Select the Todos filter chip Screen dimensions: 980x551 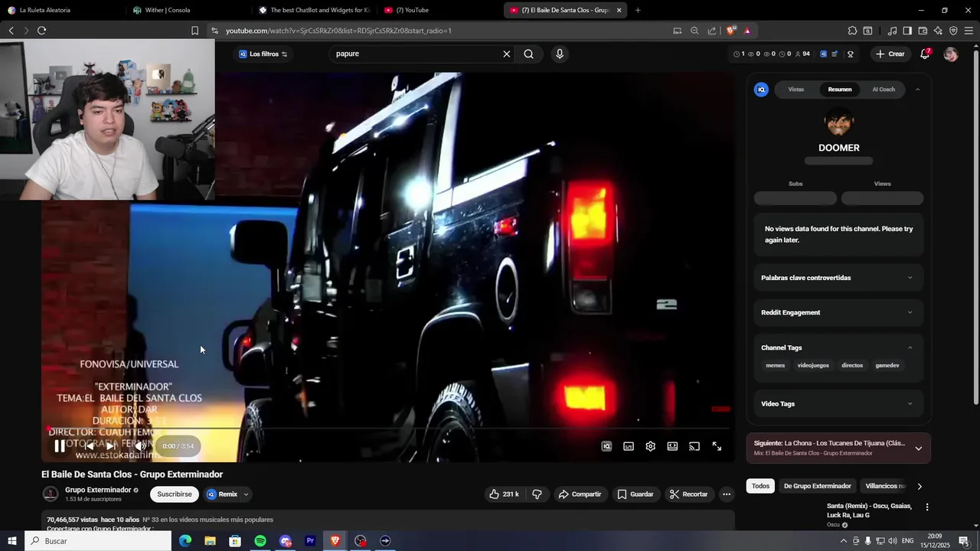760,486
